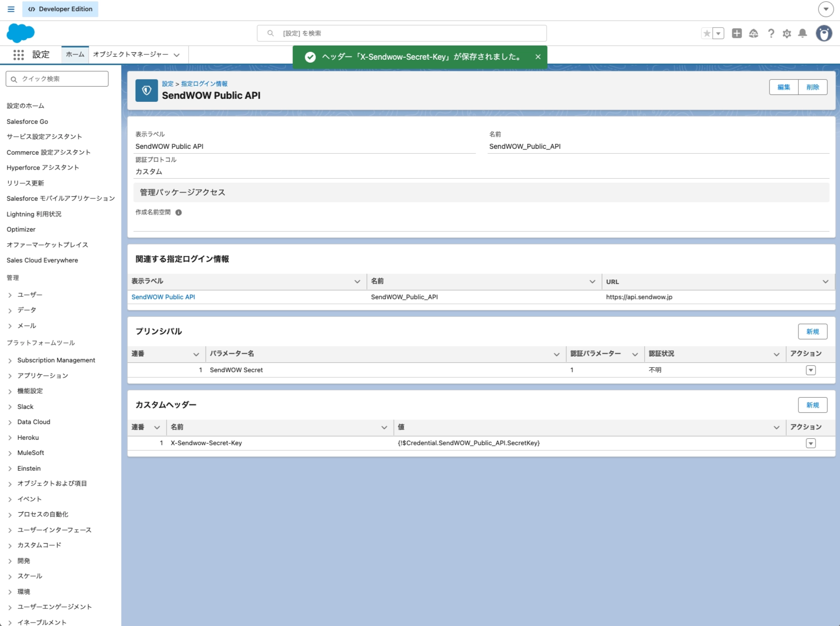Dismiss the success toast notification
Viewport: 840px width, 626px height.
pyautogui.click(x=538, y=57)
